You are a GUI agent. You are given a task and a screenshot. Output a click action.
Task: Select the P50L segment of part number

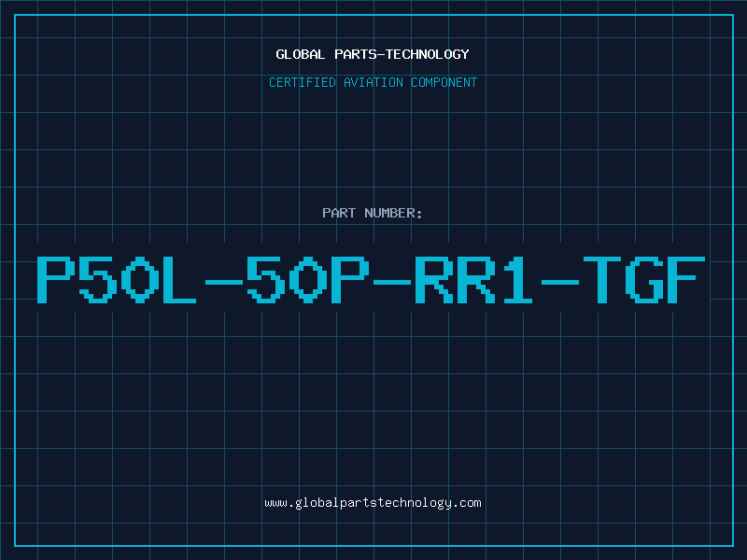[x=117, y=279]
